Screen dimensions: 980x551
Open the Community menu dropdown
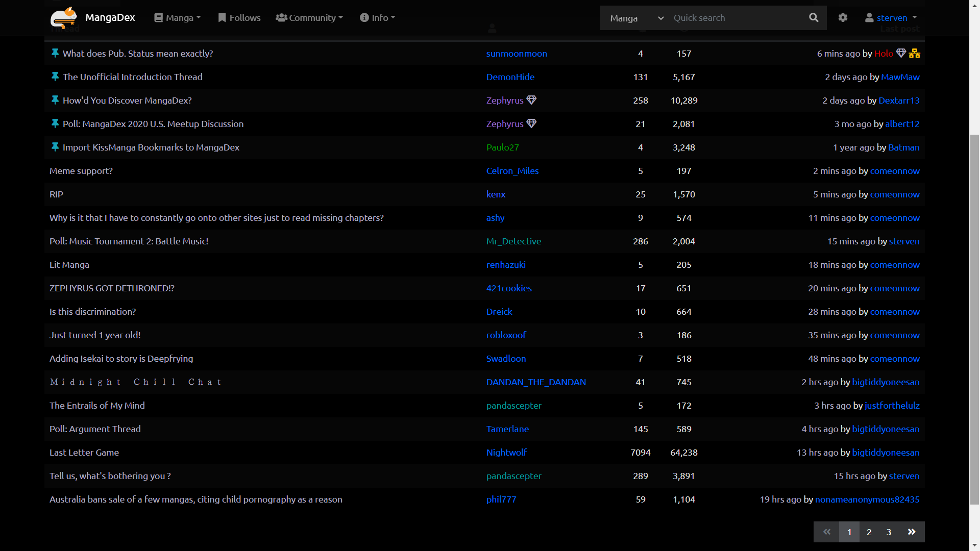pos(309,18)
